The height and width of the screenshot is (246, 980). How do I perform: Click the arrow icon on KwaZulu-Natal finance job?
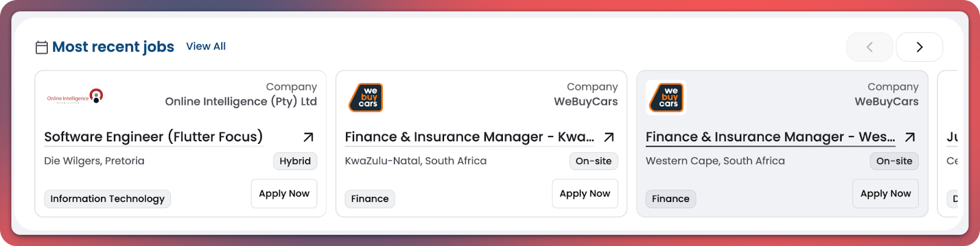pos(609,137)
